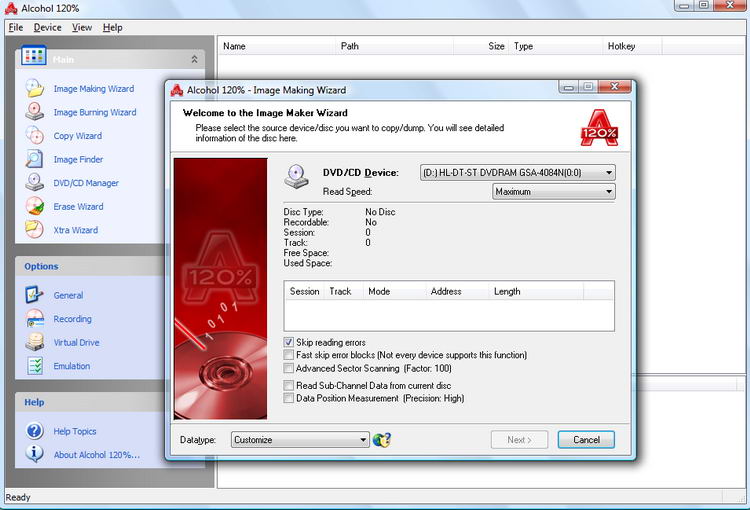Expand the DVD/CD Device dropdown

(x=609, y=173)
